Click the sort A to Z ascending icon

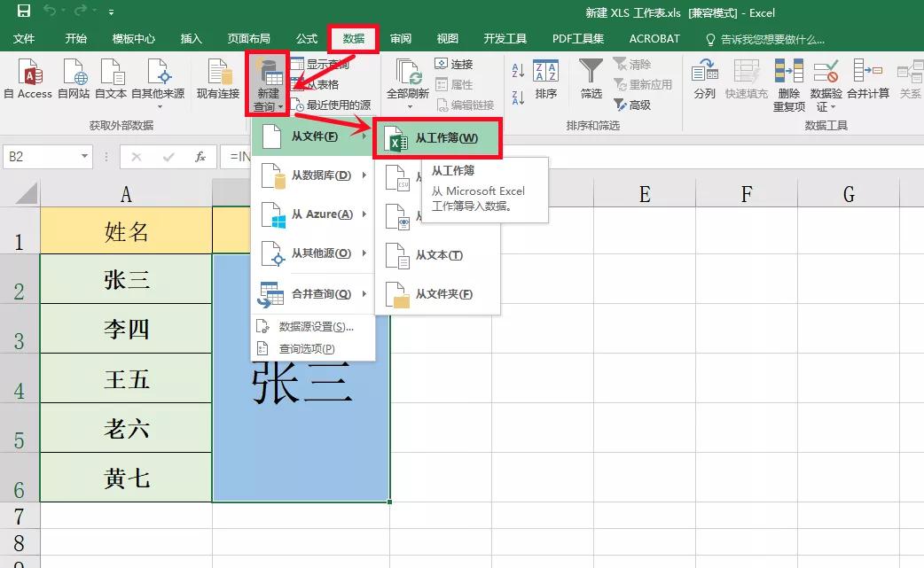tap(519, 71)
